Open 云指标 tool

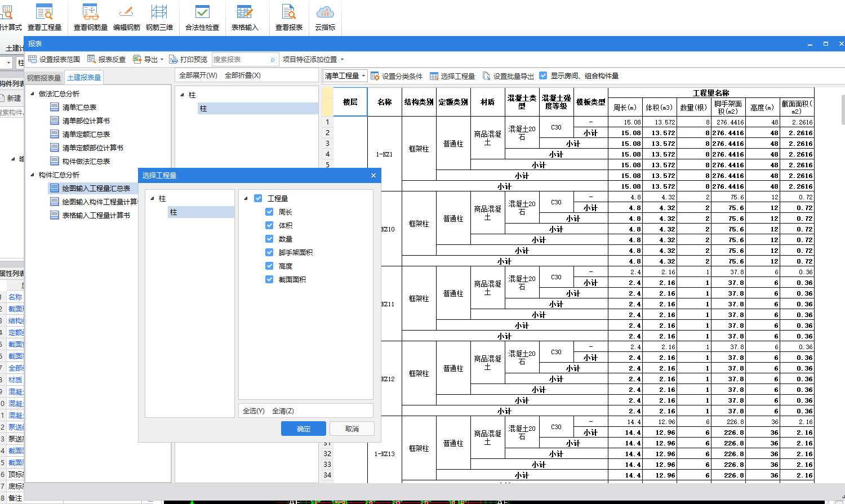pos(325,17)
